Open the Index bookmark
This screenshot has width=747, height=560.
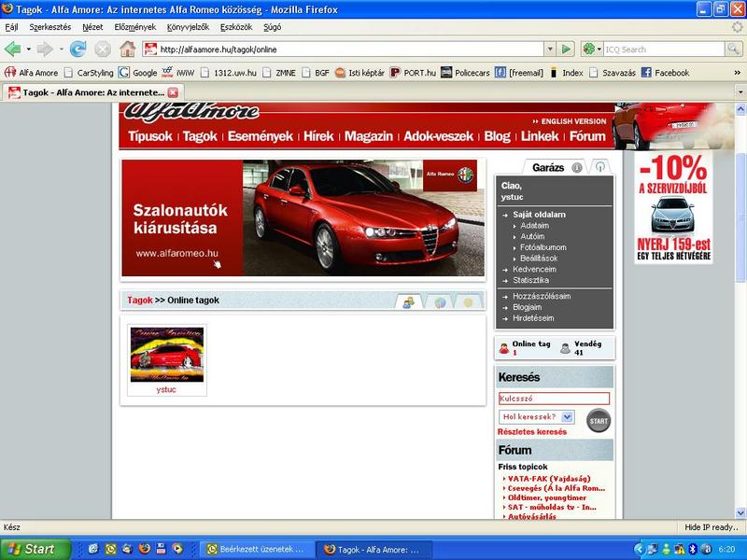pos(566,73)
